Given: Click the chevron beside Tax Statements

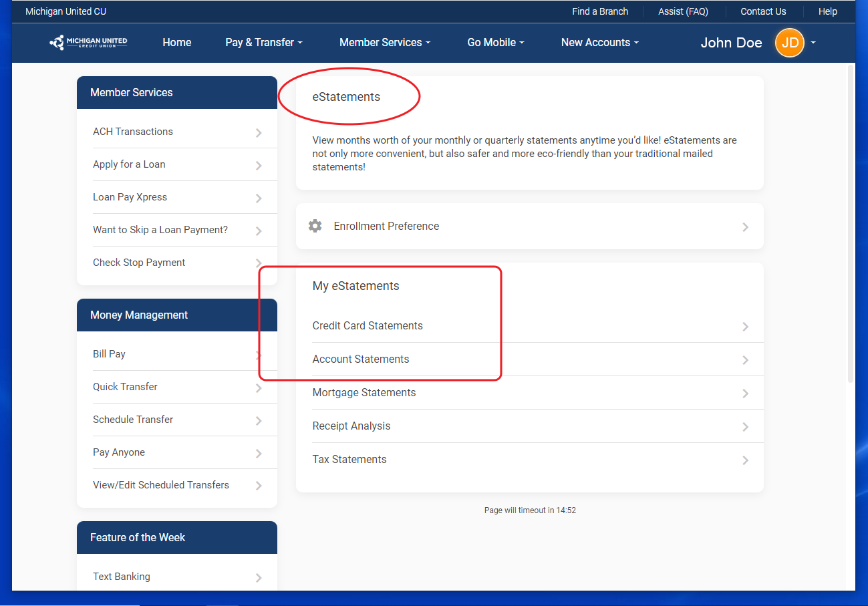Looking at the screenshot, I should (745, 460).
